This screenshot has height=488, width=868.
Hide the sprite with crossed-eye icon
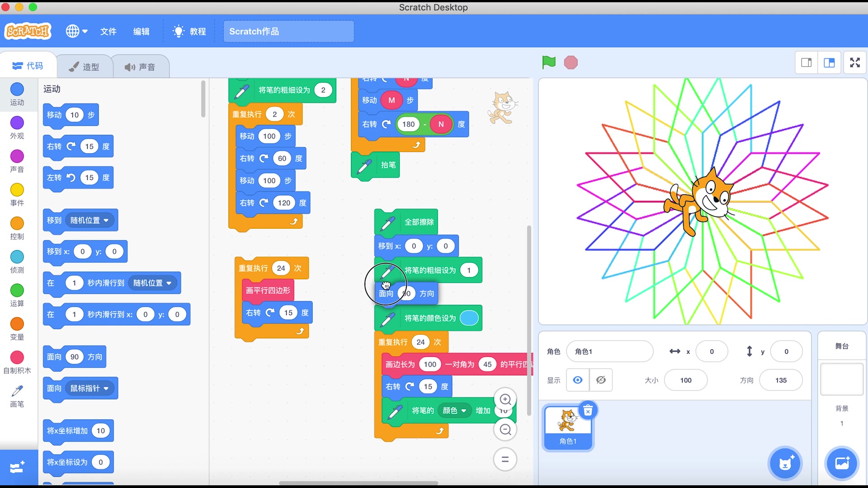pos(601,380)
